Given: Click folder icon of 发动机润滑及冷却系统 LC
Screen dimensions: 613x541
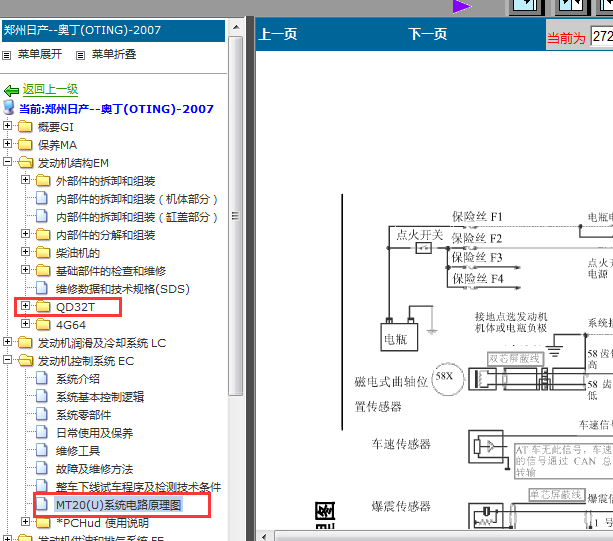Looking at the screenshot, I should click(25, 342).
